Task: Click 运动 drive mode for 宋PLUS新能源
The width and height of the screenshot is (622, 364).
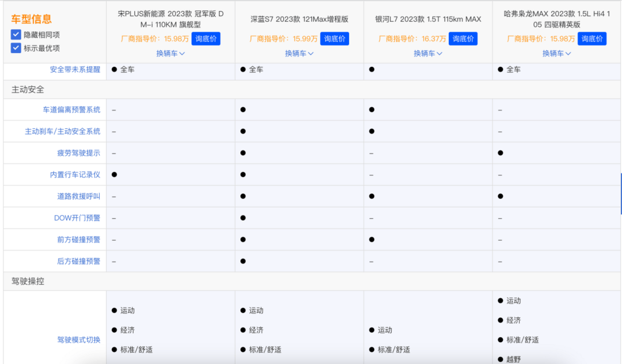Action: coord(123,310)
